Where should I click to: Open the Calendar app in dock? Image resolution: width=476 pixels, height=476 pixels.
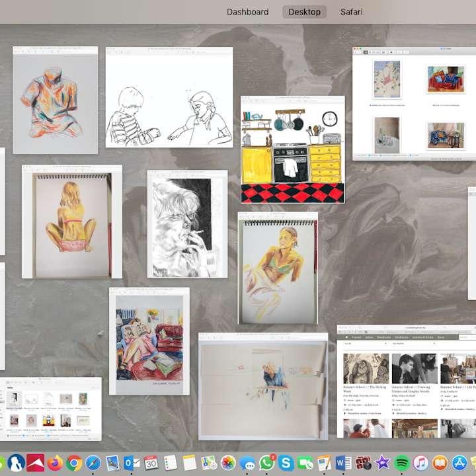pyautogui.click(x=151, y=462)
